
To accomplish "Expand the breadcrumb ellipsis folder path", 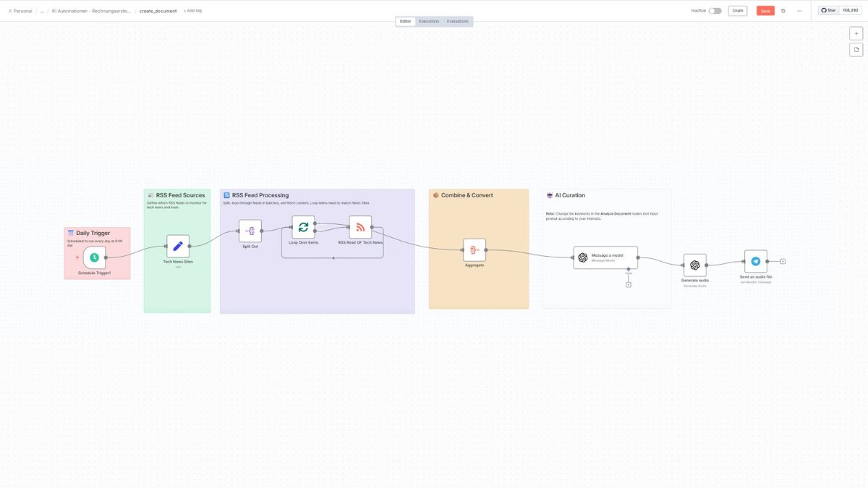I will (42, 11).
